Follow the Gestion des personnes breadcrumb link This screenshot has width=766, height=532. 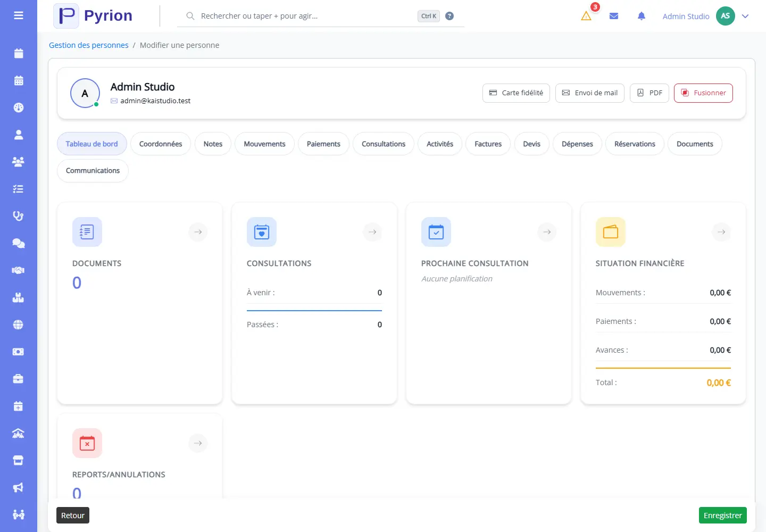(x=89, y=45)
